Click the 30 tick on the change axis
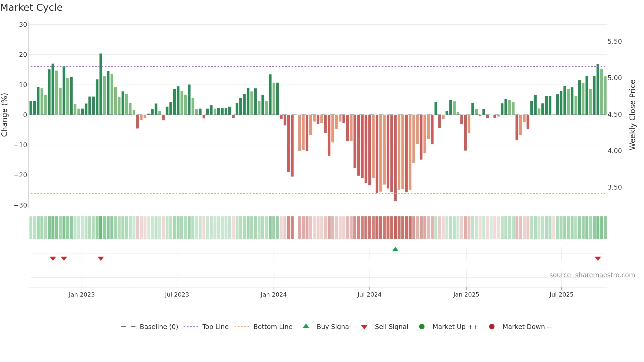This screenshot has height=362, width=644. [23, 25]
